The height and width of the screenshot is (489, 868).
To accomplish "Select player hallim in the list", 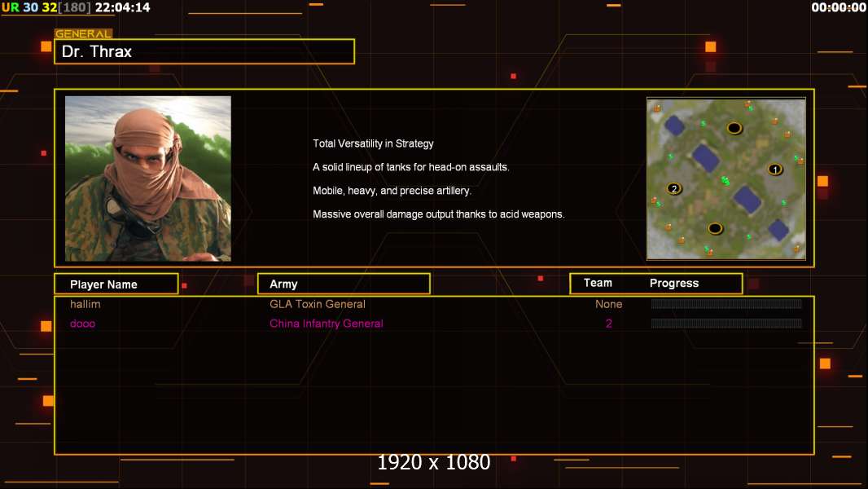I will click(85, 304).
